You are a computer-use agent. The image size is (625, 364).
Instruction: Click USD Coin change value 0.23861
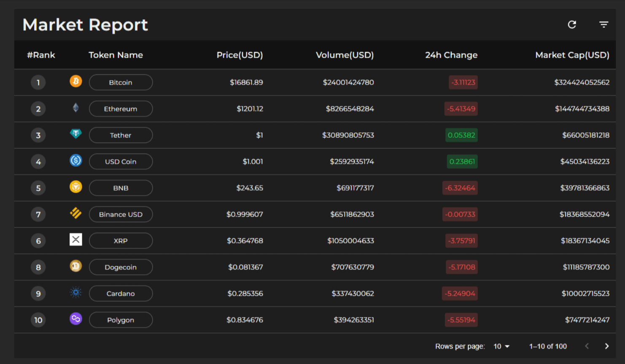point(462,162)
